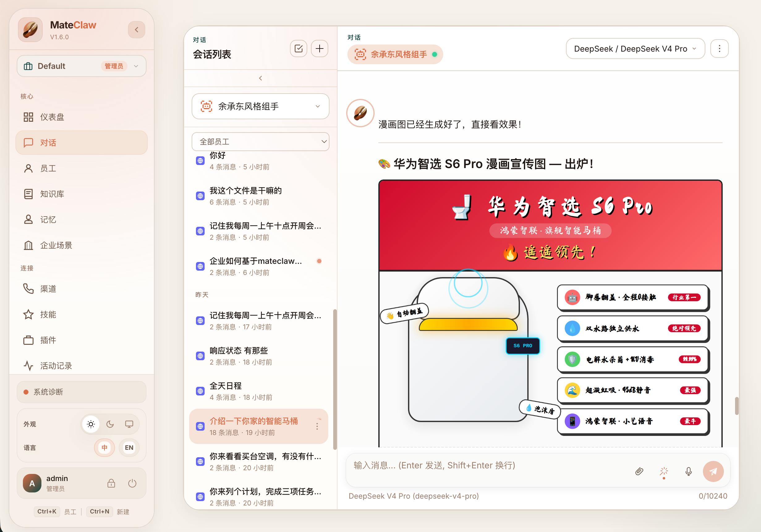Image resolution: width=761 pixels, height=532 pixels.
Task: Set language to 中 Chinese
Action: pos(104,448)
